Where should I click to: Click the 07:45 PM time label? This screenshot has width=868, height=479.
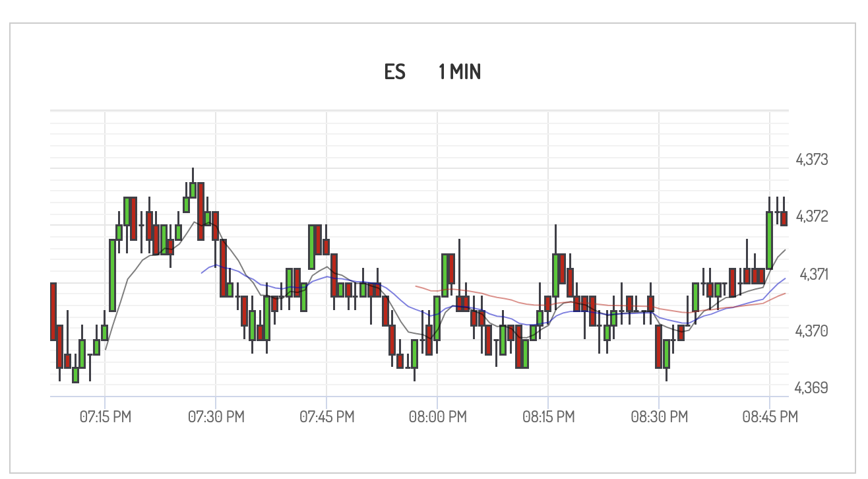[327, 417]
